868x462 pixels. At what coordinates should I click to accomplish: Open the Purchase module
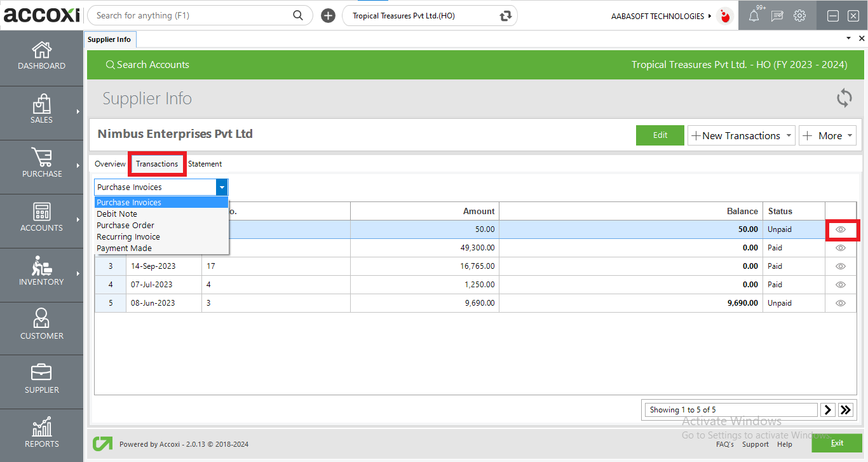coord(41,165)
